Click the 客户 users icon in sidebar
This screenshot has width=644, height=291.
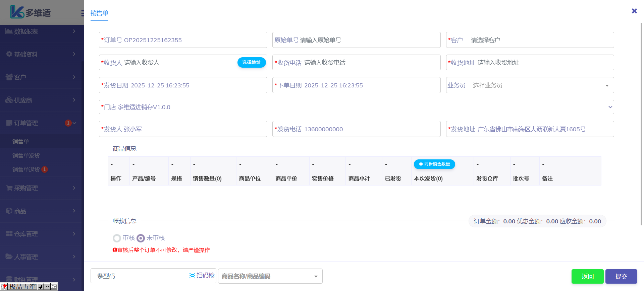pos(9,77)
